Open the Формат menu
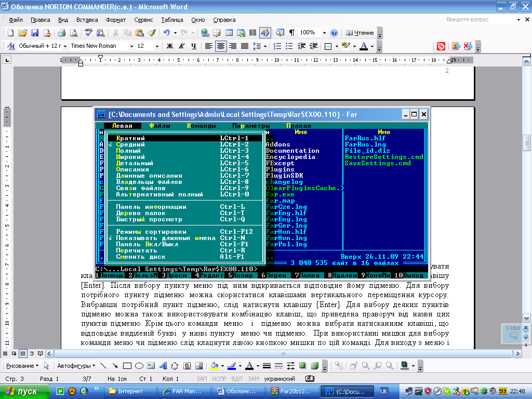The width and height of the screenshot is (532, 399). tap(116, 20)
